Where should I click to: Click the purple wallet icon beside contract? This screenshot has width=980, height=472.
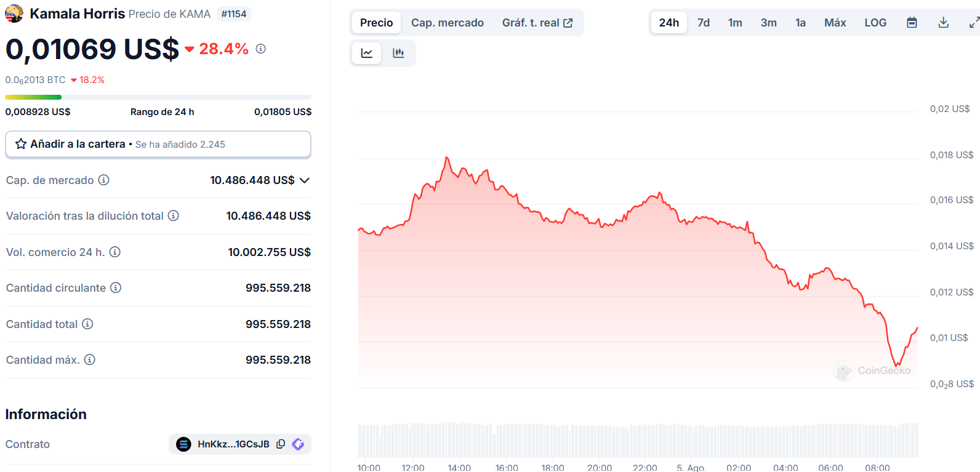coord(298,444)
